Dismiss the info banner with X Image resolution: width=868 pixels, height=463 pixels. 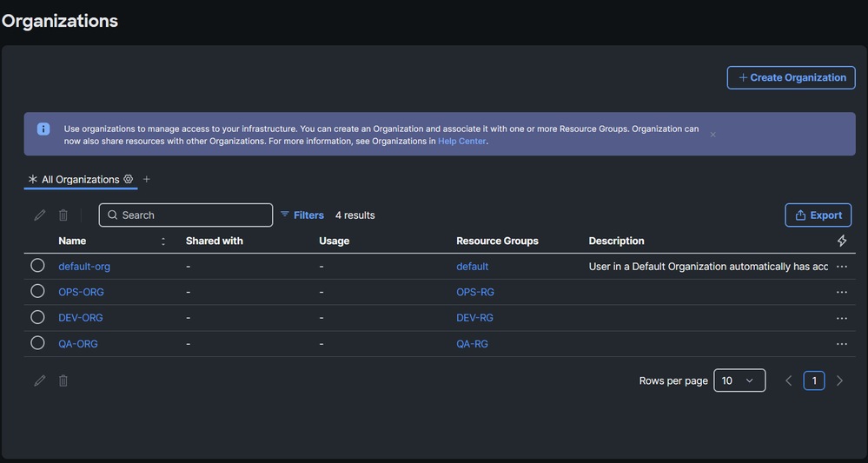(713, 135)
